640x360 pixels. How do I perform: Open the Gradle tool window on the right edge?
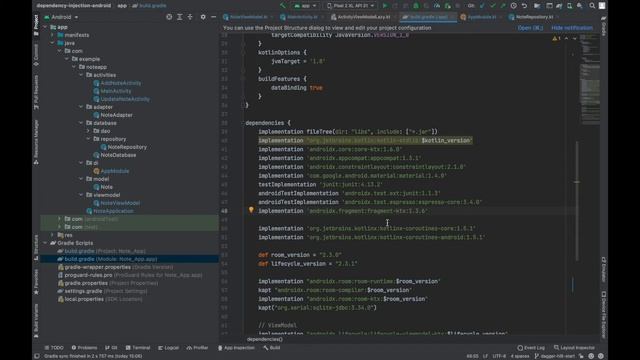click(x=603, y=25)
